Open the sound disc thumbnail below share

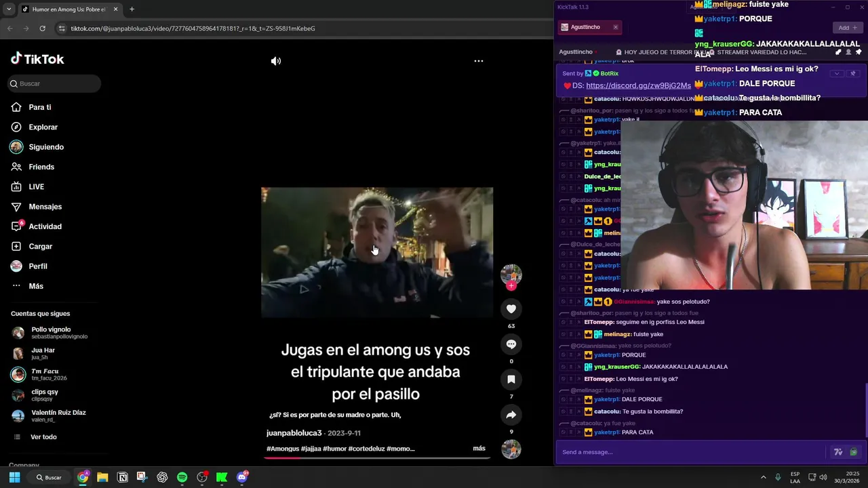[511, 449]
